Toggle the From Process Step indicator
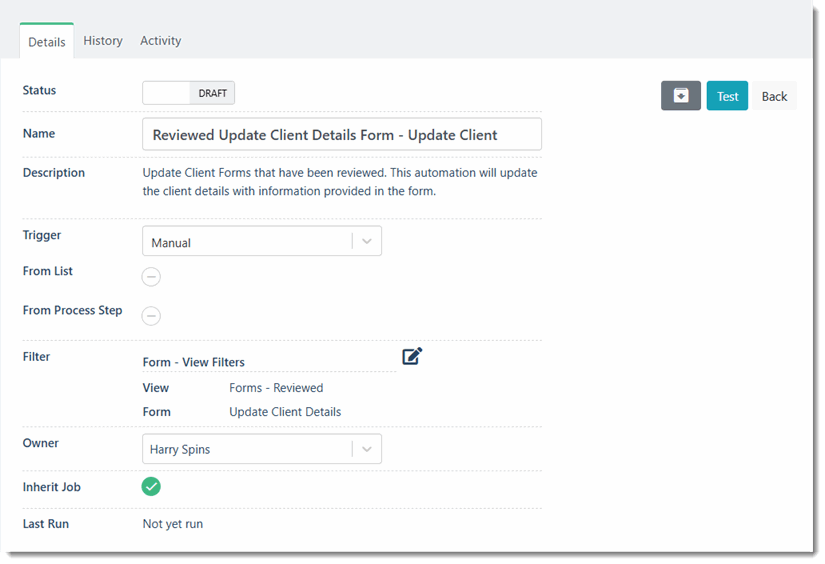 (x=151, y=316)
